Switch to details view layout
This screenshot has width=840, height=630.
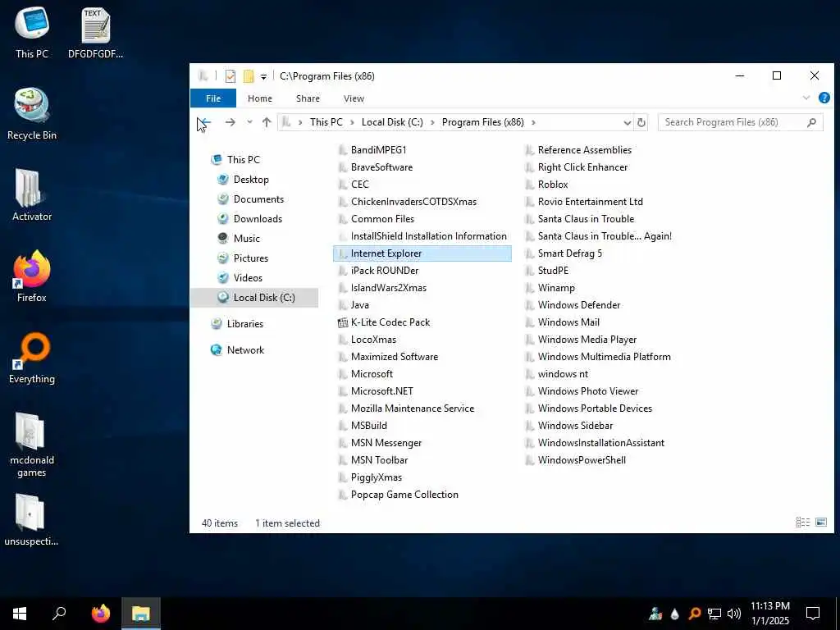tap(802, 522)
